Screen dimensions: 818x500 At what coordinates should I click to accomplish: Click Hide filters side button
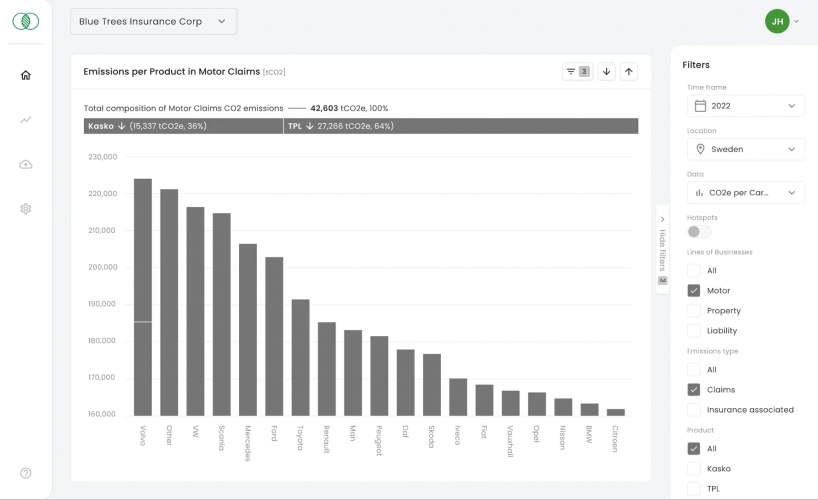coord(662,249)
